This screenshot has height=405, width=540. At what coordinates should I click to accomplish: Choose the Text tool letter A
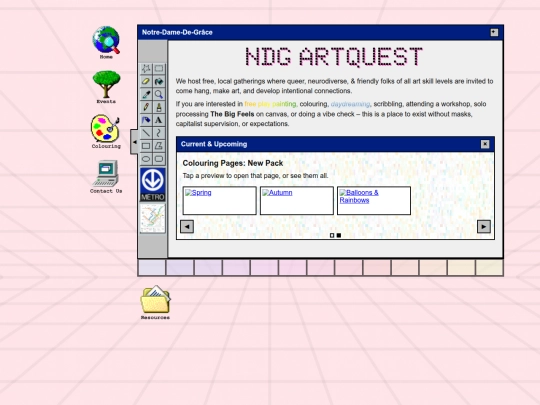coord(159,120)
